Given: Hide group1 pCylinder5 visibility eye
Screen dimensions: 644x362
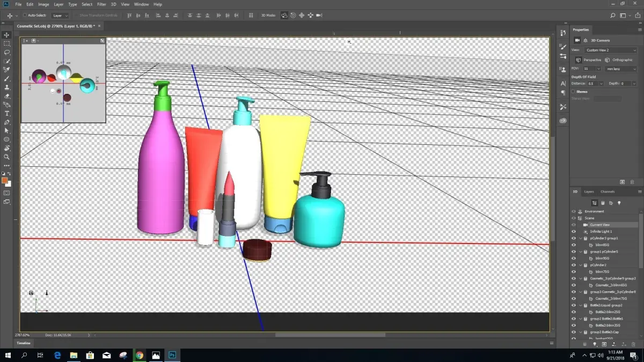Looking at the screenshot, I should [573, 252].
